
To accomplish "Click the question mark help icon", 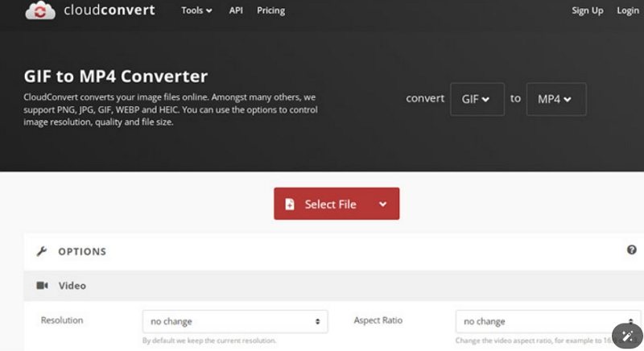I will pos(631,250).
